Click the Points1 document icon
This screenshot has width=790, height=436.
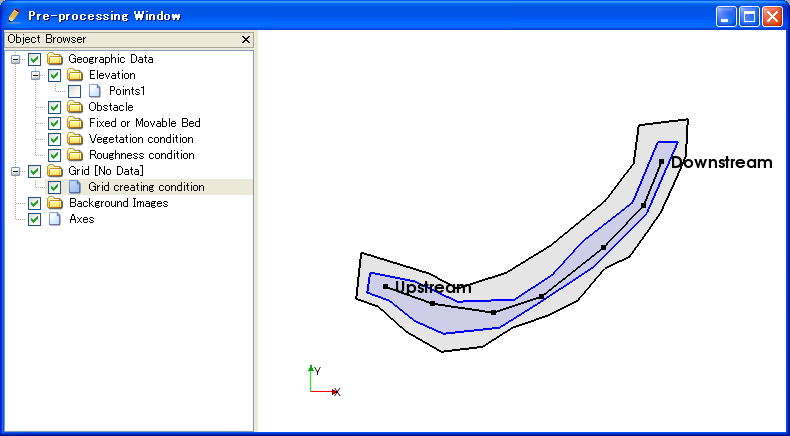(95, 91)
